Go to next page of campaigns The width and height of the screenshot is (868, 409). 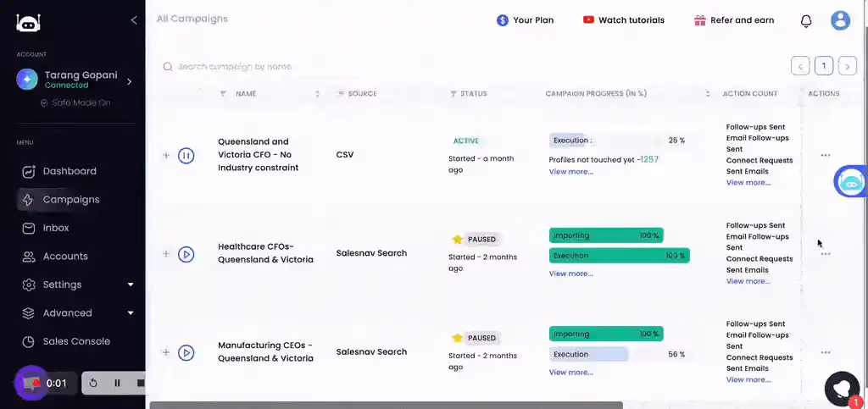pos(848,66)
